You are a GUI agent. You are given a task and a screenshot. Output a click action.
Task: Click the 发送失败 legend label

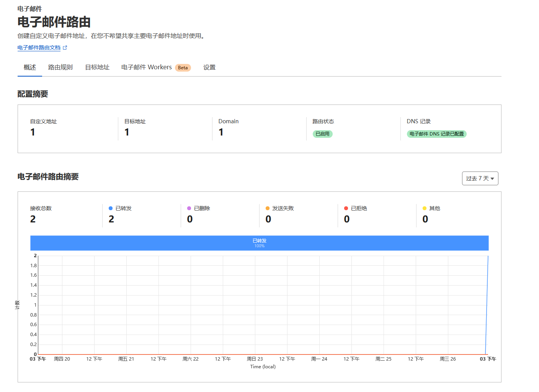(283, 208)
